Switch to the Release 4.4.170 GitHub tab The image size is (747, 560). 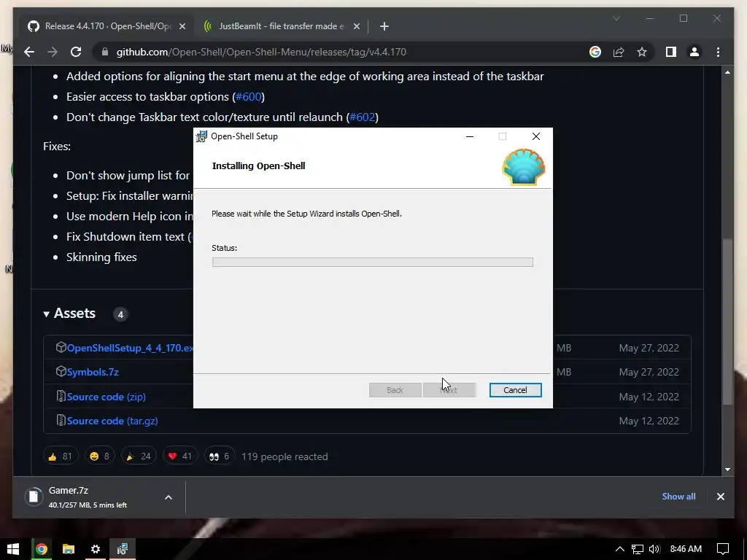pyautogui.click(x=107, y=26)
